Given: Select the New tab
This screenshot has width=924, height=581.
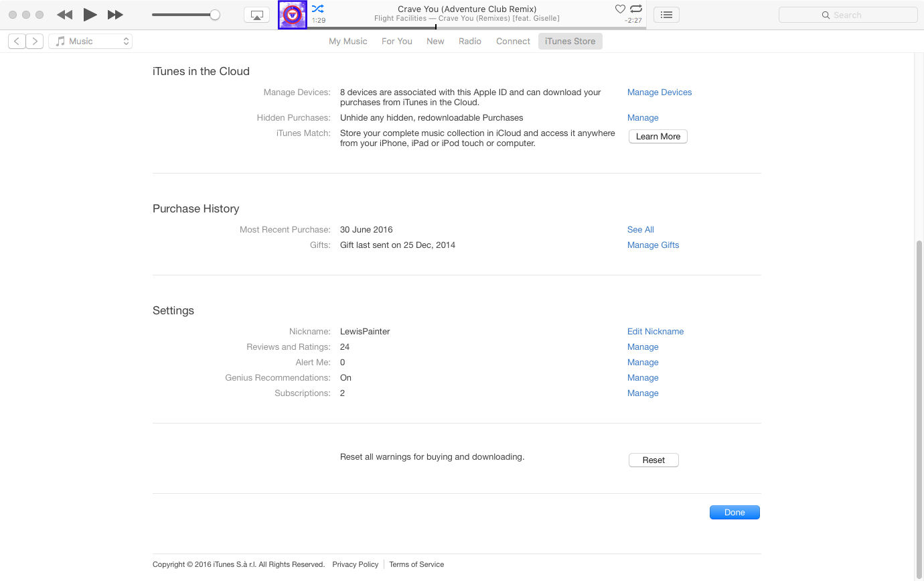Looking at the screenshot, I should point(435,42).
